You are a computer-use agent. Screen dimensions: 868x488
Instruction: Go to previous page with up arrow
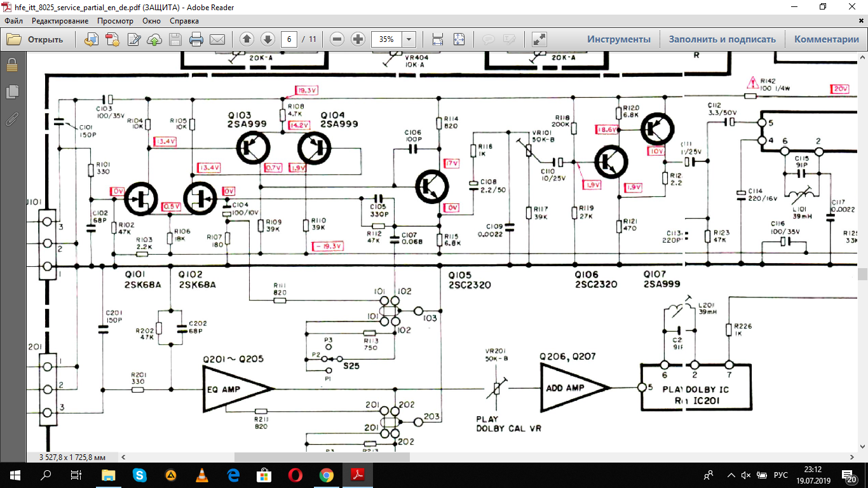pyautogui.click(x=247, y=39)
